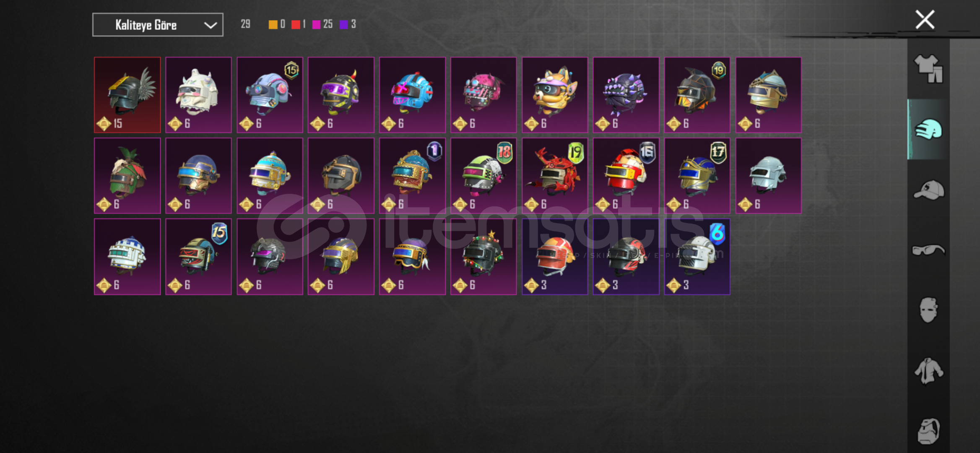
Task: Open the Kaliteye Göre sorting dropdown
Action: (x=158, y=25)
